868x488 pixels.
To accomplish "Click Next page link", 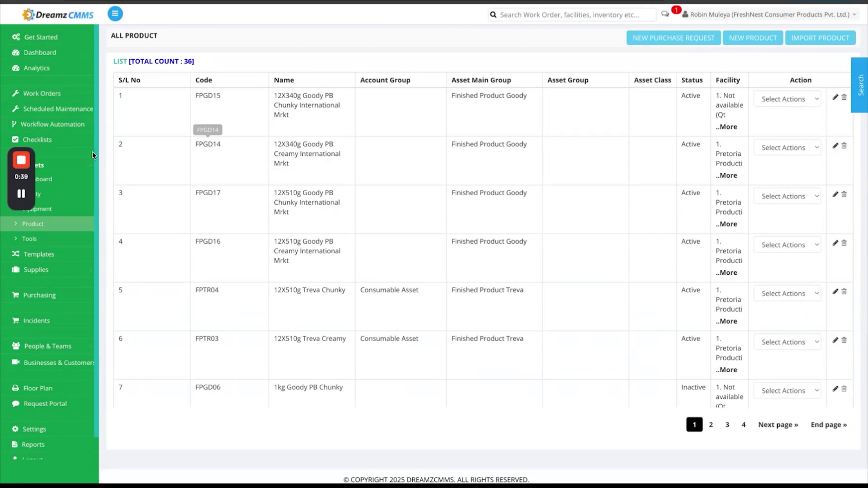I will (778, 425).
